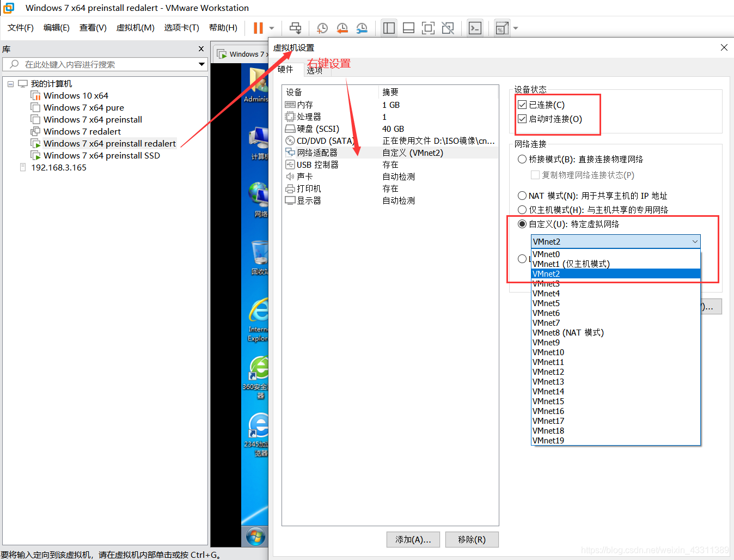Choose VMnet8 (NAT 模式) from the list
The width and height of the screenshot is (734, 560).
[x=616, y=333]
